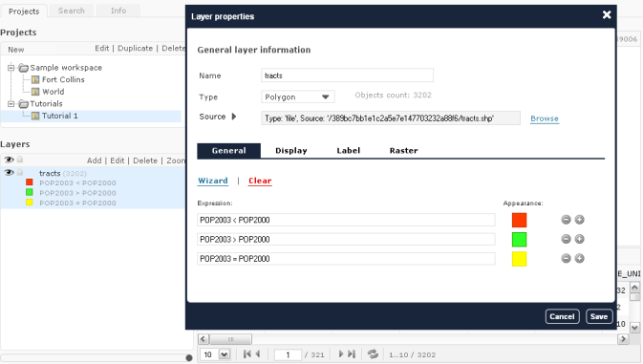Remove the POP2003 < POP2000 expression row
The width and height of the screenshot is (643, 364).
pyautogui.click(x=566, y=220)
